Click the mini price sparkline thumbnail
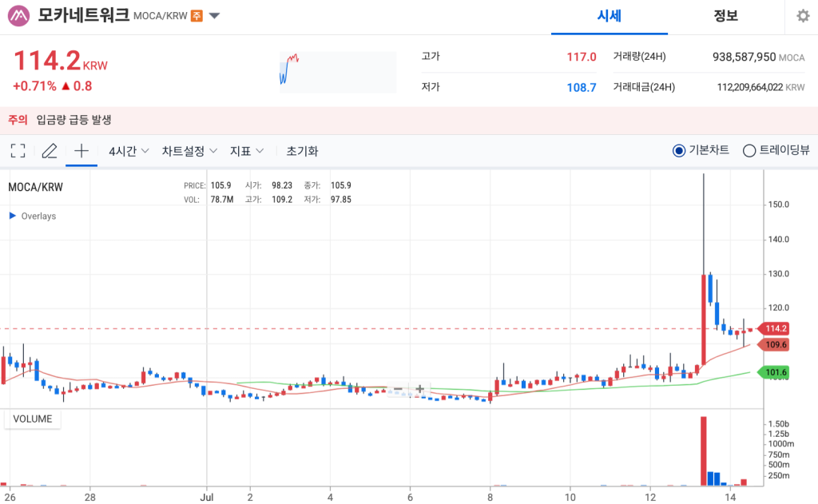The height and width of the screenshot is (504, 818). click(x=338, y=72)
